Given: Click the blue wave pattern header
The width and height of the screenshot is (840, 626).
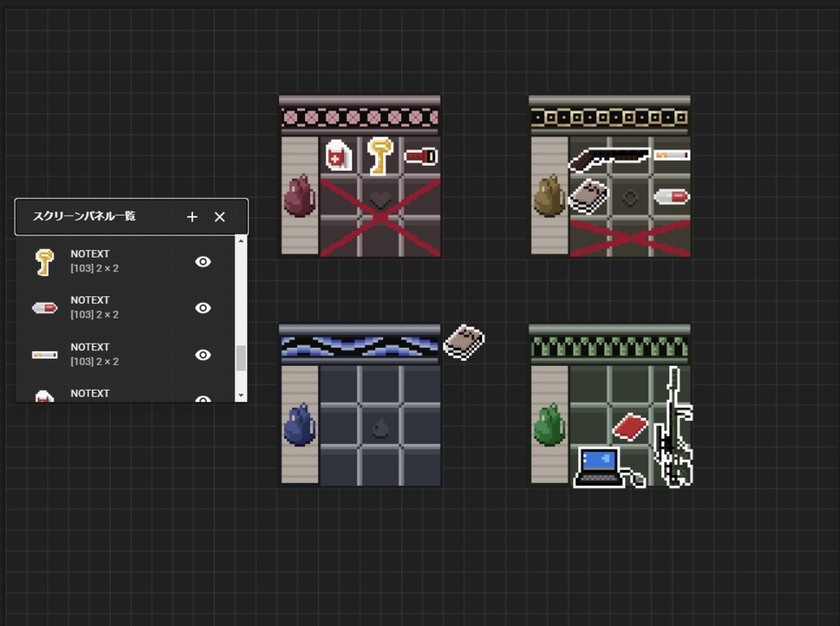Looking at the screenshot, I should coord(359,346).
